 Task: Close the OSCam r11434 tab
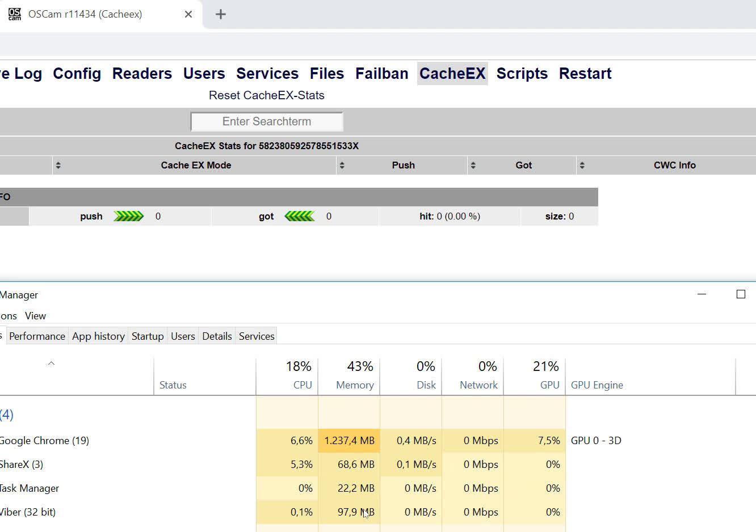(x=188, y=14)
